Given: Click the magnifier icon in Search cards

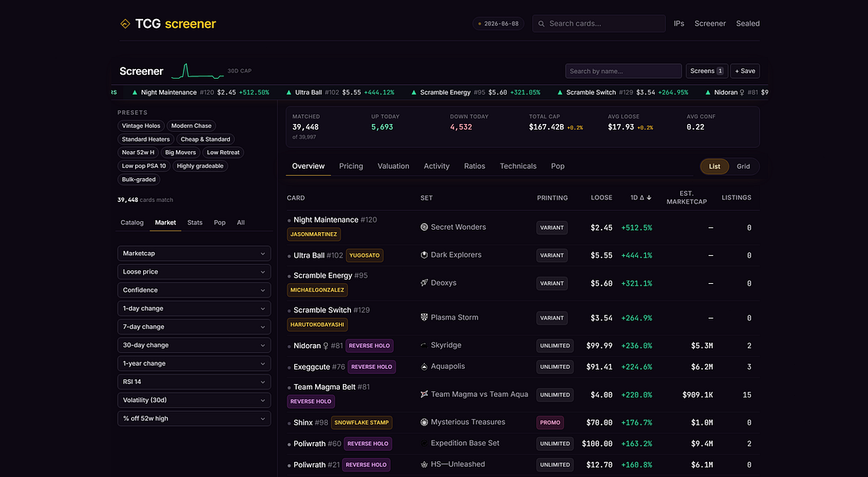Looking at the screenshot, I should [x=541, y=24].
